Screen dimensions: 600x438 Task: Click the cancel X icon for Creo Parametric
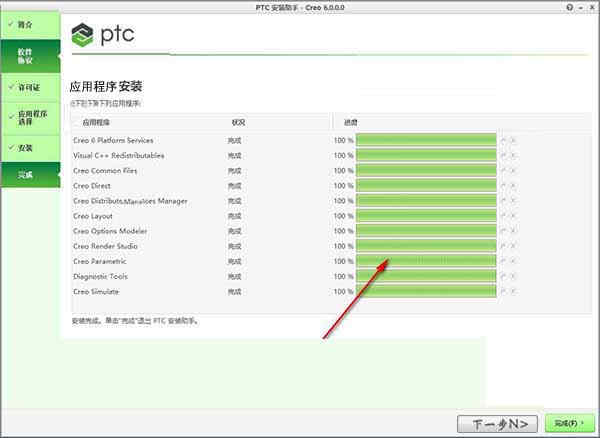[513, 261]
